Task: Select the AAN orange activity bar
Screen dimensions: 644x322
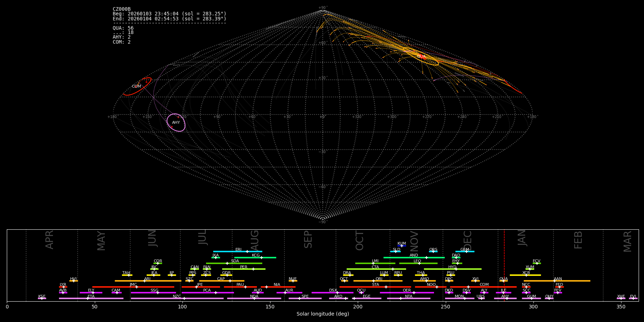Action: (572, 281)
